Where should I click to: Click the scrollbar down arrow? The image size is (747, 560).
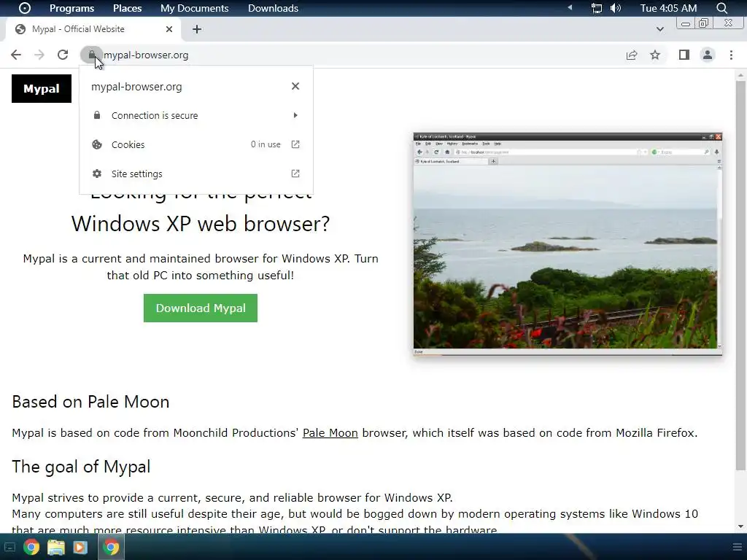[740, 526]
